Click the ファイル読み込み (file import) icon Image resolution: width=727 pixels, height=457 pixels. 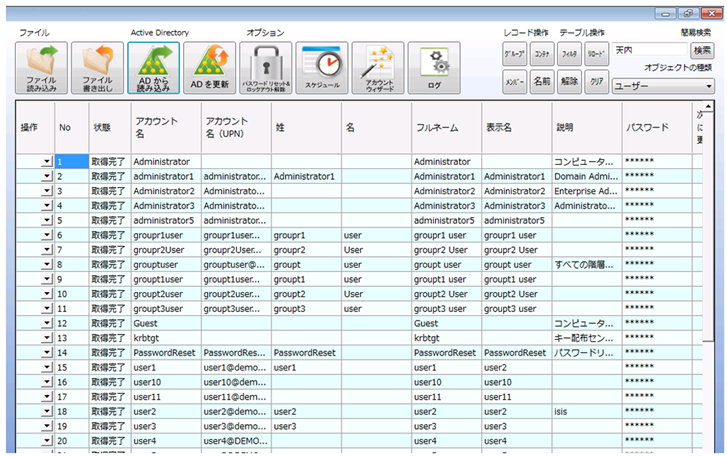[41, 68]
